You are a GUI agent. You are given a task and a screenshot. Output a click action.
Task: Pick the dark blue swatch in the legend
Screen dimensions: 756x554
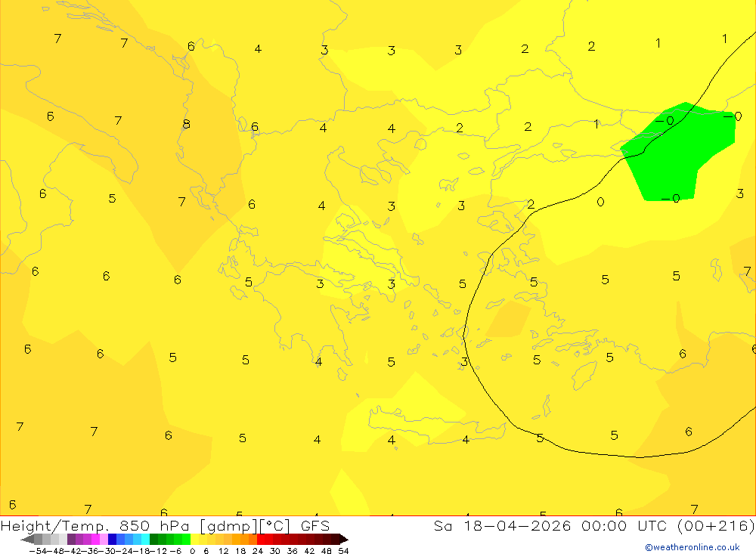[x=112, y=540]
